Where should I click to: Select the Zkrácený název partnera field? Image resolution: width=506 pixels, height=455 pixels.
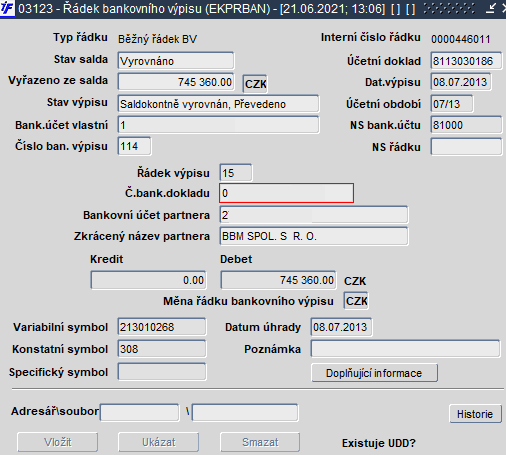(x=314, y=236)
